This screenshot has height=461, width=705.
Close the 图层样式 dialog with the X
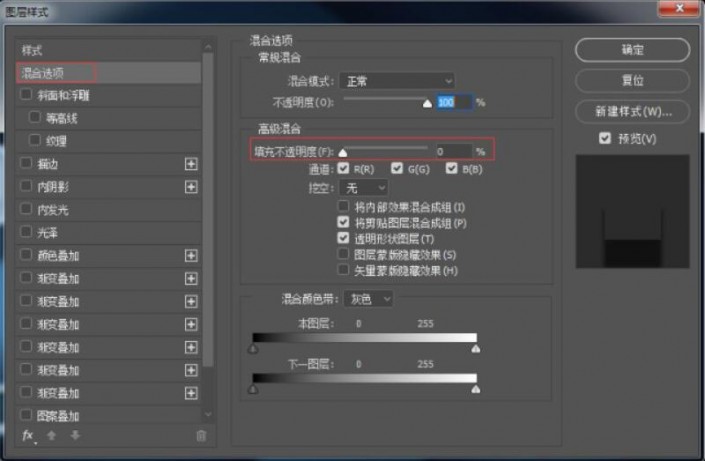point(679,8)
